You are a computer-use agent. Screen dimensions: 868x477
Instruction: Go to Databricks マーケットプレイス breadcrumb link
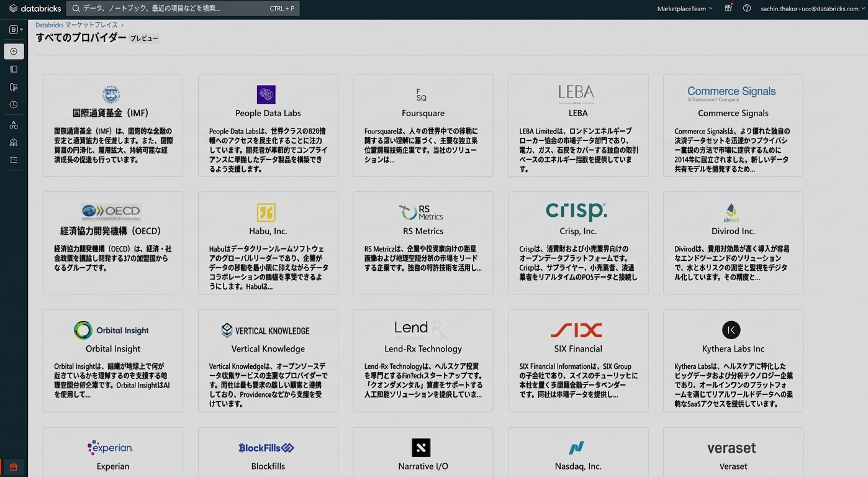pyautogui.click(x=76, y=25)
